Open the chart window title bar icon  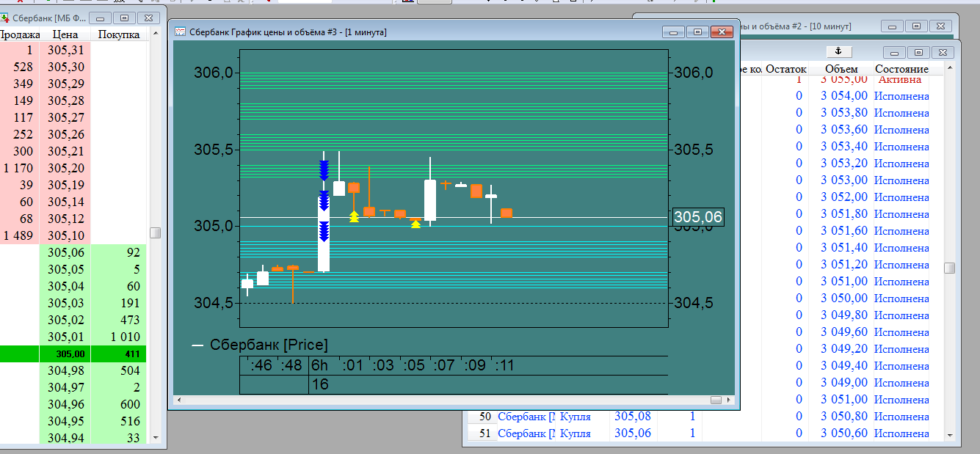181,32
